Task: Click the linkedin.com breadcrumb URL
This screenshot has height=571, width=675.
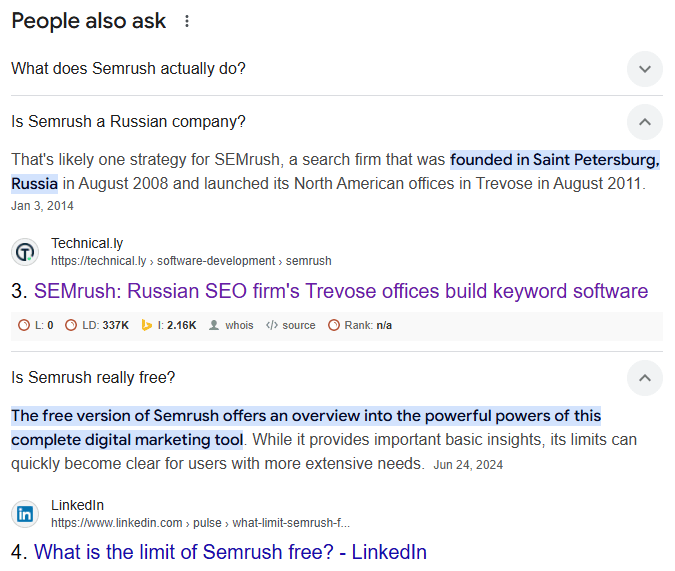Action: point(200,523)
